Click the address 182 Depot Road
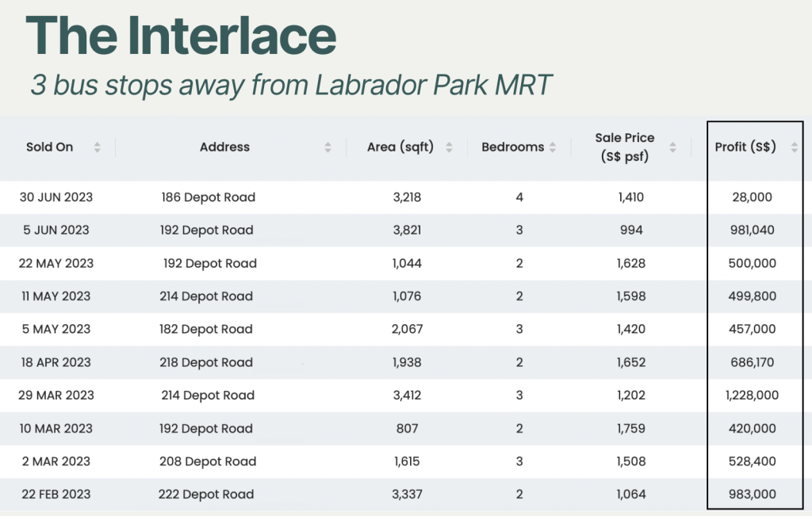 point(206,330)
